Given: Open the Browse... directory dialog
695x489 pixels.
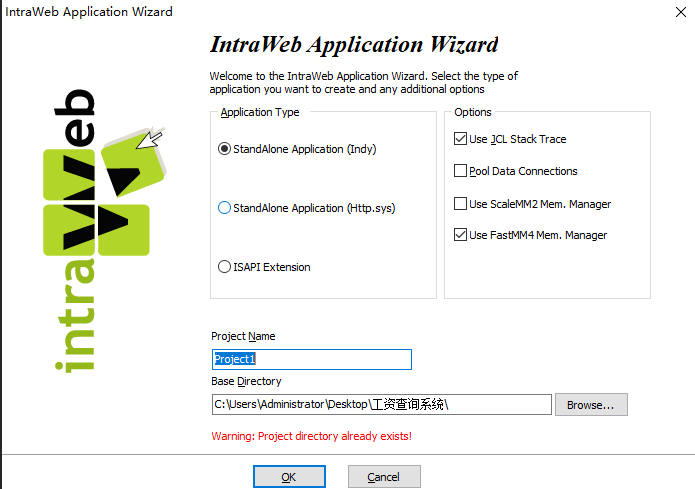Looking at the screenshot, I should (x=591, y=404).
